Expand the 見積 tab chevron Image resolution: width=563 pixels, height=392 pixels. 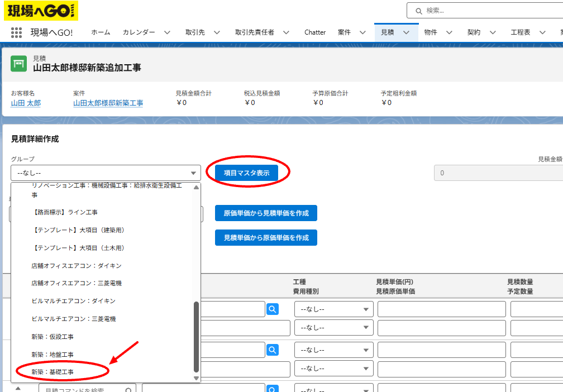(406, 32)
